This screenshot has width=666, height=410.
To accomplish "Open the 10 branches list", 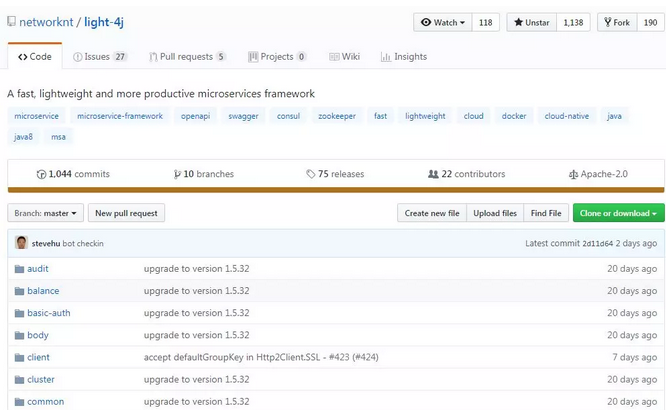I will 204,174.
